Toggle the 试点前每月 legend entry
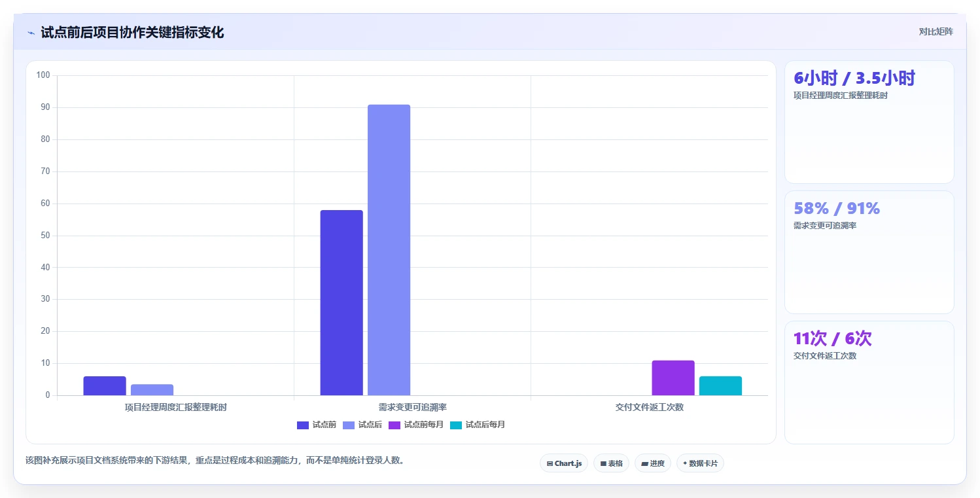Viewport: 980px width, 498px height. tap(416, 425)
